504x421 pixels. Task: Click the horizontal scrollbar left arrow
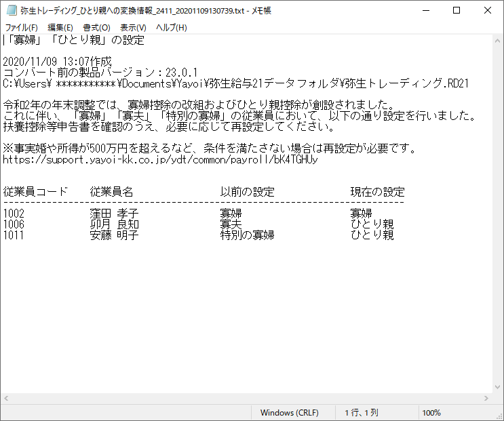point(6,398)
